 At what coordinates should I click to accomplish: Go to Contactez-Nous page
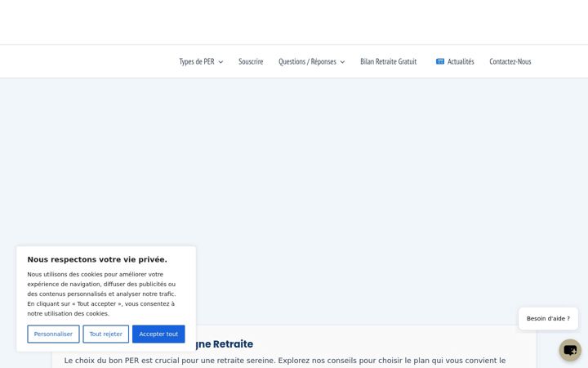click(510, 61)
